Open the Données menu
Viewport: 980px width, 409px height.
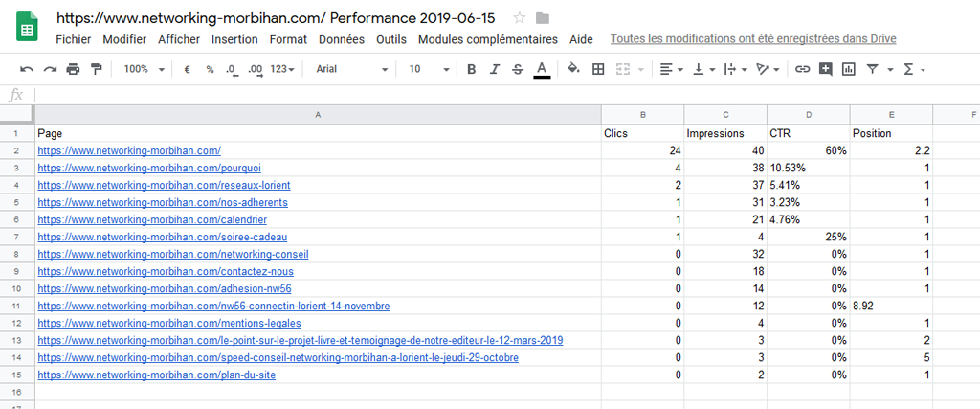(x=342, y=39)
